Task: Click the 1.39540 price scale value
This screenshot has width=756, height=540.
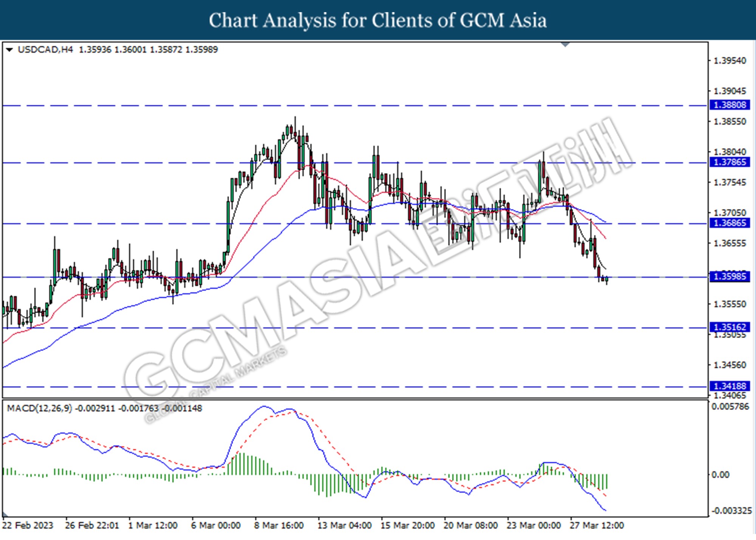Action: coord(730,61)
